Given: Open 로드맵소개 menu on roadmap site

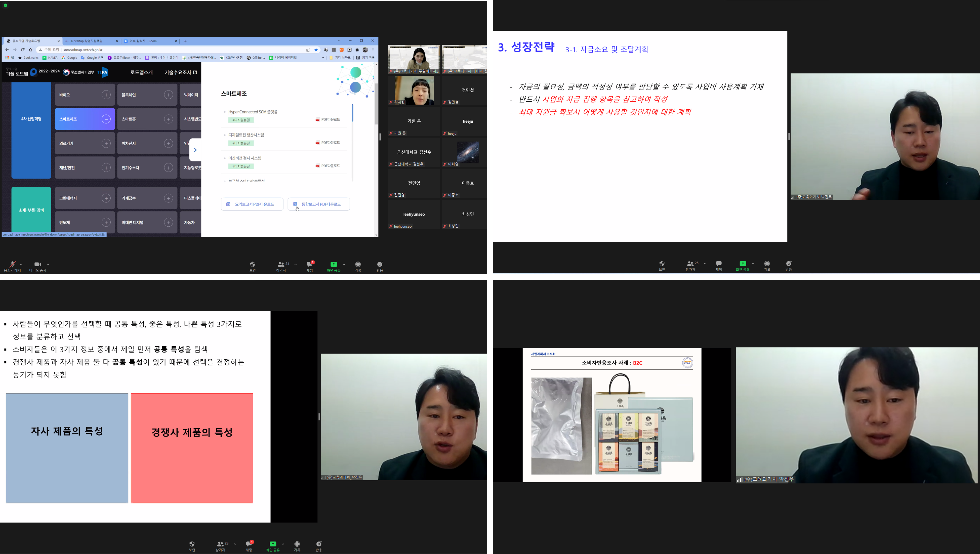Looking at the screenshot, I should coord(142,72).
